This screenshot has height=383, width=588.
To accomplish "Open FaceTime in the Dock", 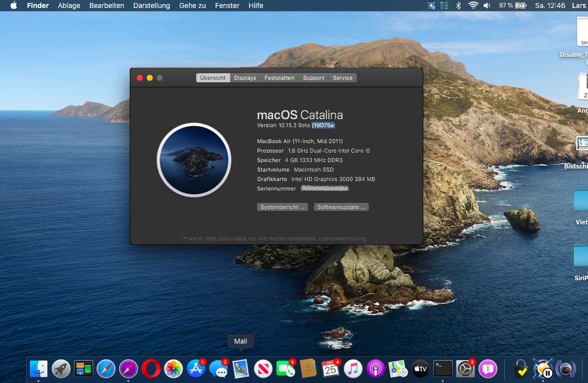I will [286, 369].
